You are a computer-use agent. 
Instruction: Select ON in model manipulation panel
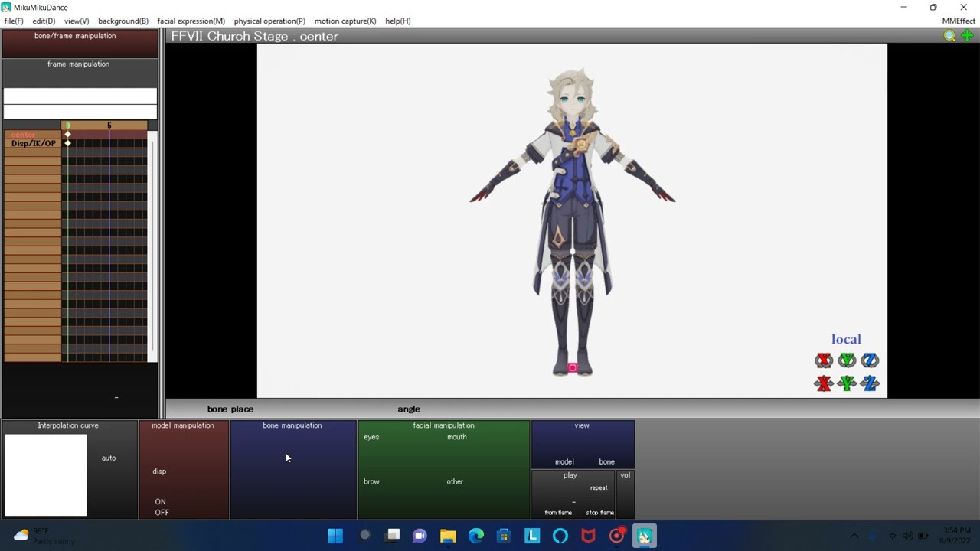click(160, 502)
